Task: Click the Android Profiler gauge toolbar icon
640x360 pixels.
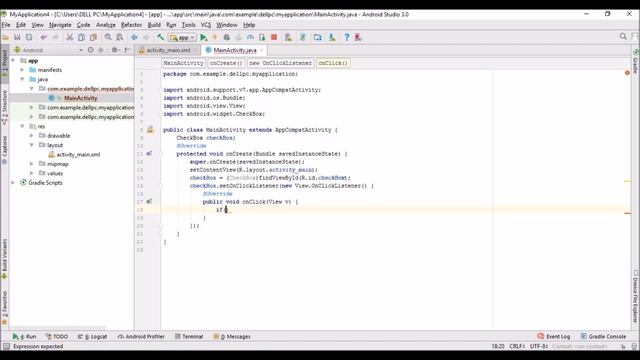Action: (250, 38)
